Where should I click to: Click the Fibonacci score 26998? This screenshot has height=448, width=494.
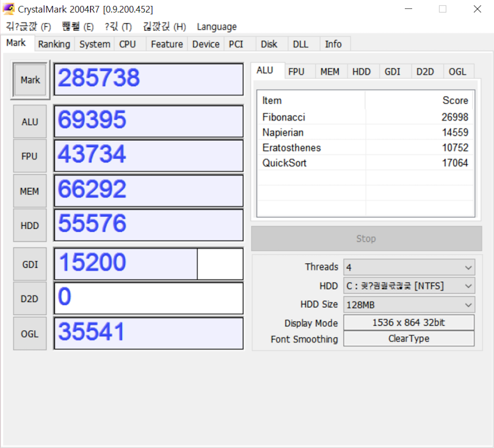pos(455,117)
